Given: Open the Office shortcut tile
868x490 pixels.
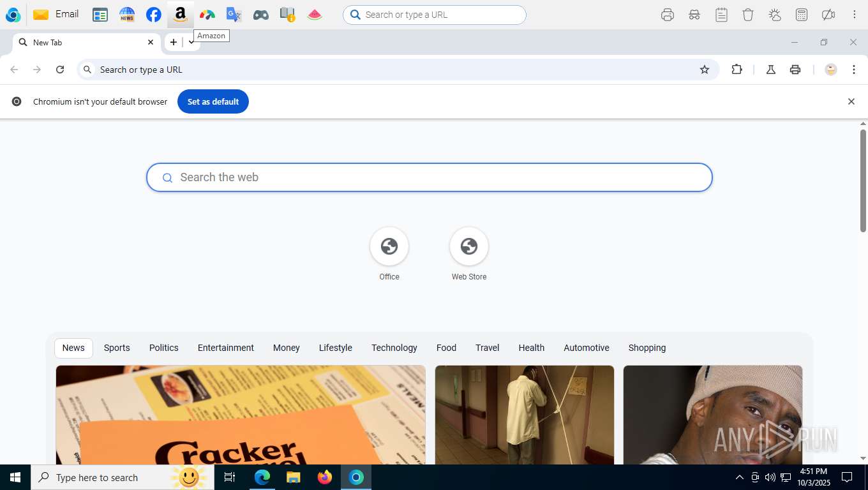Looking at the screenshot, I should (389, 255).
